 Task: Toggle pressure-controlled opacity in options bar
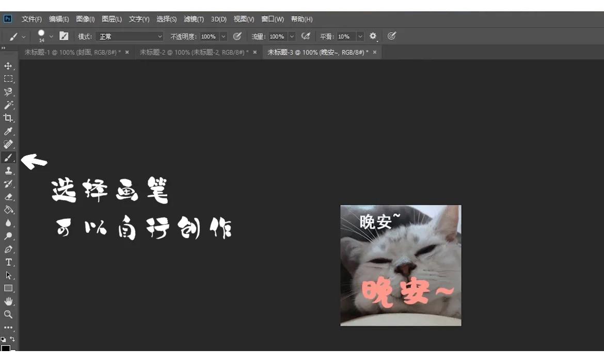coord(237,36)
